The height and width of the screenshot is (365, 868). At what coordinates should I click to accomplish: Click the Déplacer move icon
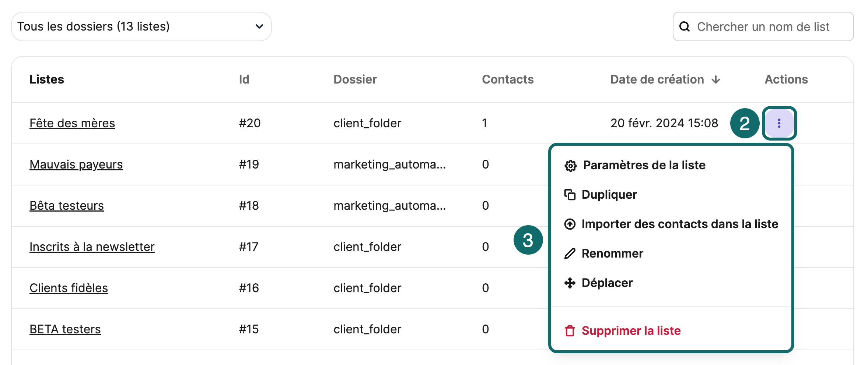[570, 283]
